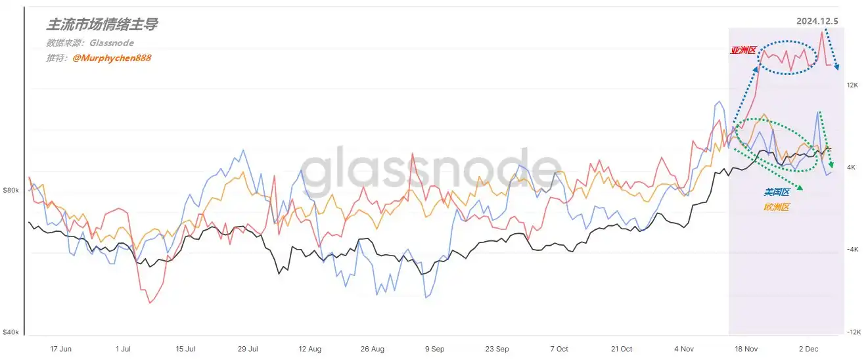Click the 17 Jun date tick
Viewport: 868px width, 360px height.
click(60, 349)
